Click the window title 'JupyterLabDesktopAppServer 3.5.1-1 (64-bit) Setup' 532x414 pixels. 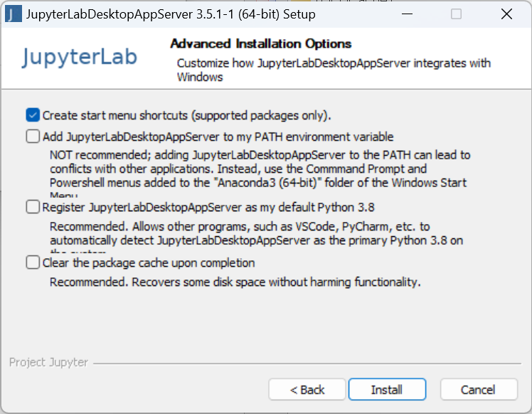[x=171, y=14]
